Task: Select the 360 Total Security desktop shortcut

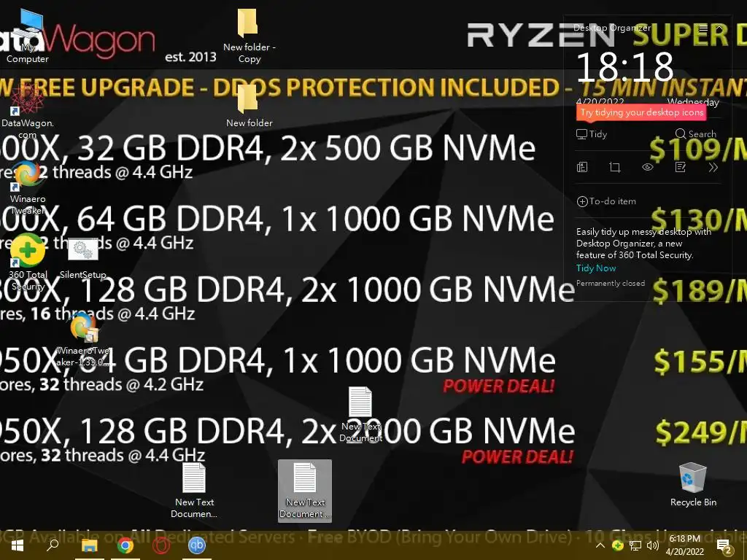Action: (x=28, y=262)
